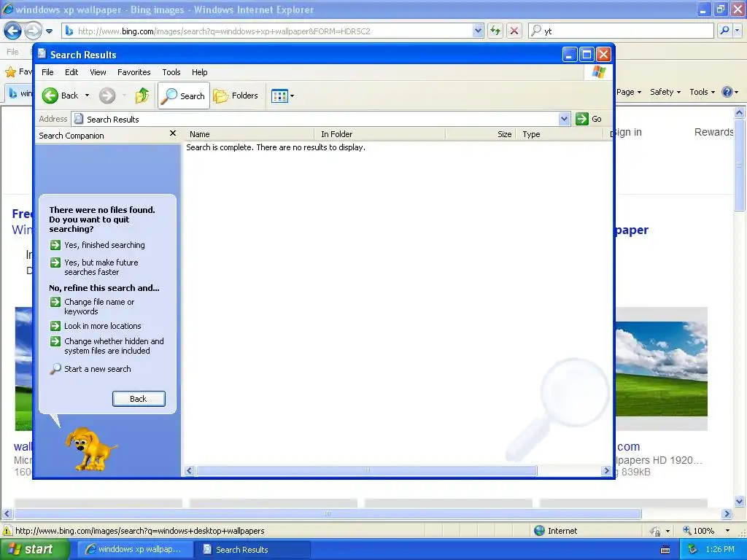Screen dimensions: 747x560
Task: Open the Page menu in Internet Explorer
Action: 629,93
